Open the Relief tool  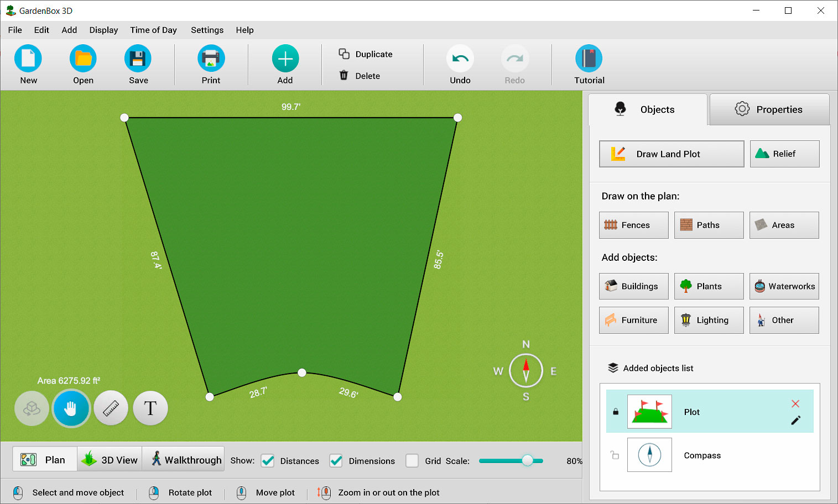click(784, 154)
